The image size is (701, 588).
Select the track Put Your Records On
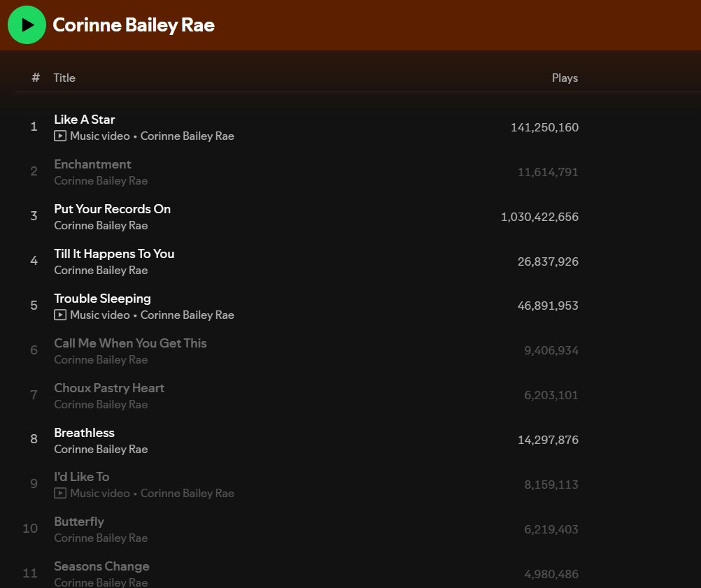click(112, 208)
